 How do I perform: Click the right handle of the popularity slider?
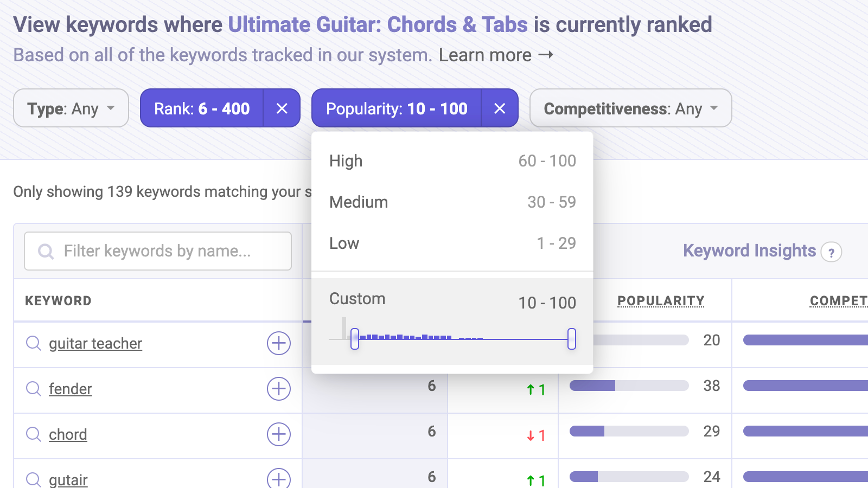tap(572, 339)
